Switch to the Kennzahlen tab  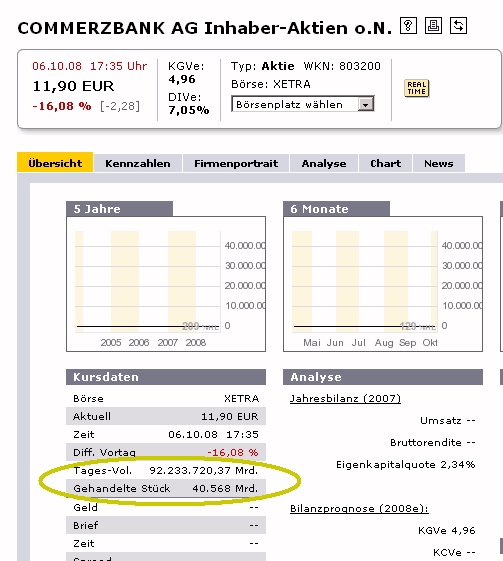138,164
